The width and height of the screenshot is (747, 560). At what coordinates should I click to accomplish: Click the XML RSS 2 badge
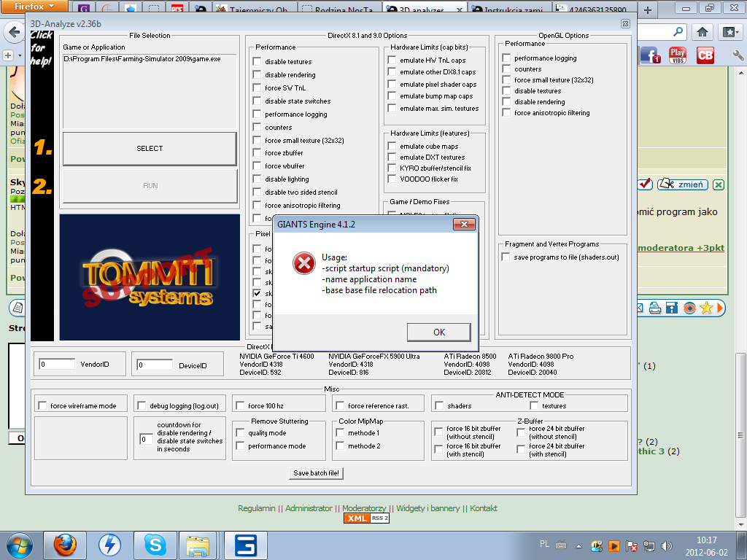(366, 518)
